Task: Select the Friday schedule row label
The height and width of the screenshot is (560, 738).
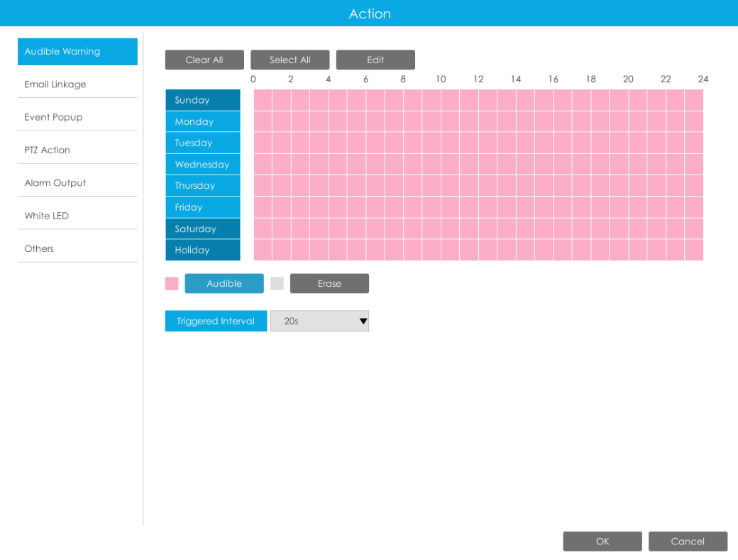Action: pyautogui.click(x=203, y=207)
